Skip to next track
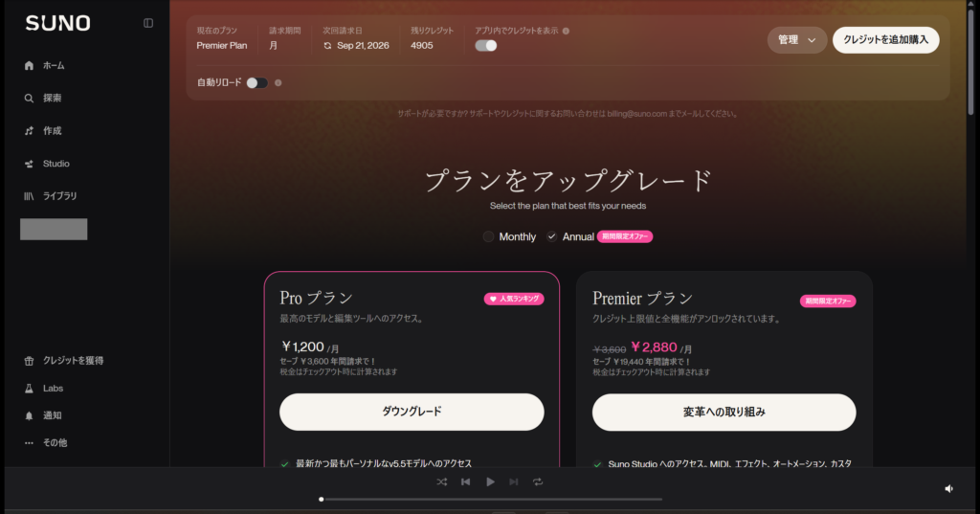Image resolution: width=980 pixels, height=514 pixels. [514, 482]
